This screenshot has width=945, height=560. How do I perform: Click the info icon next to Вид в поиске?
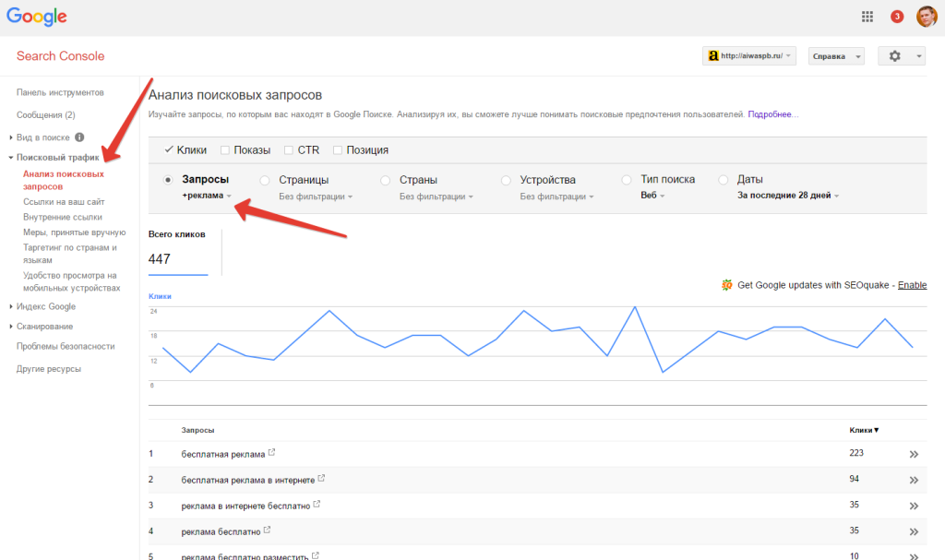pyautogui.click(x=79, y=137)
